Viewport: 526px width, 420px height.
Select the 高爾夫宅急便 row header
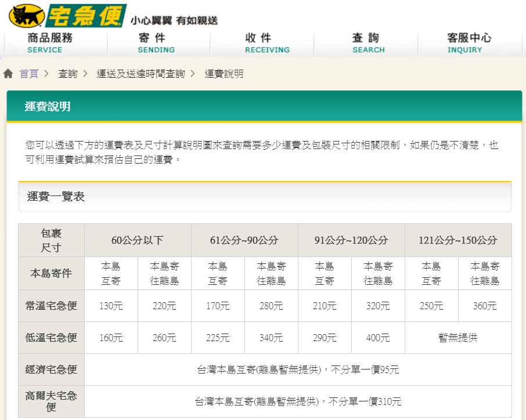[51, 401]
